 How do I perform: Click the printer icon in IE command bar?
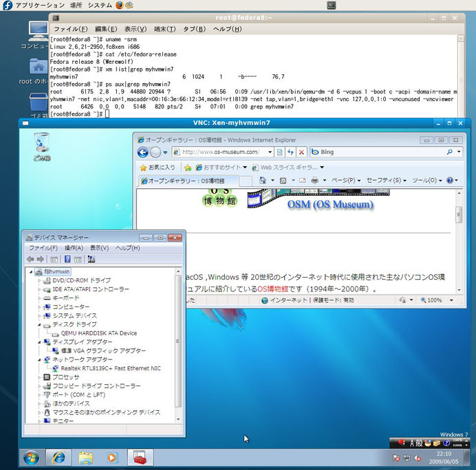[x=315, y=181]
